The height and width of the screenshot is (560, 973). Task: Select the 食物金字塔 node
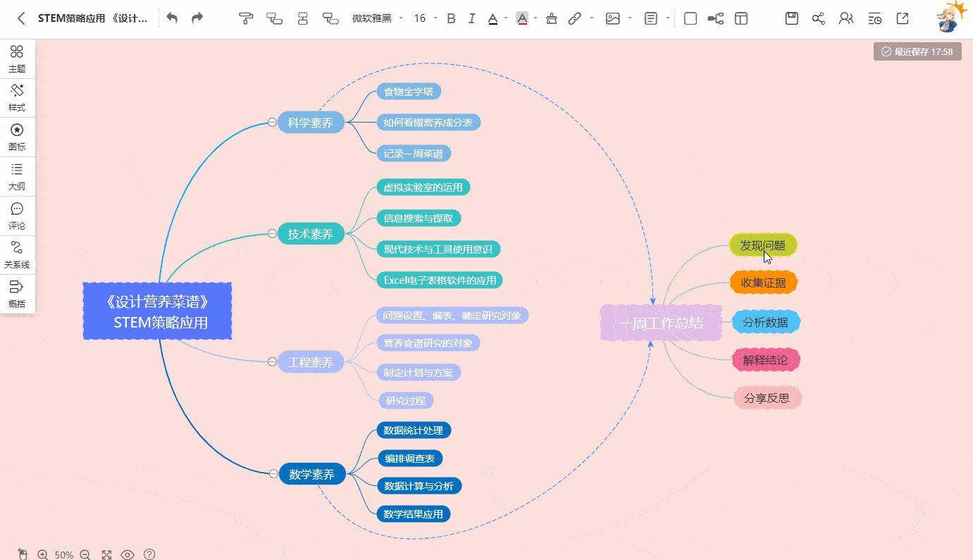[x=409, y=92]
